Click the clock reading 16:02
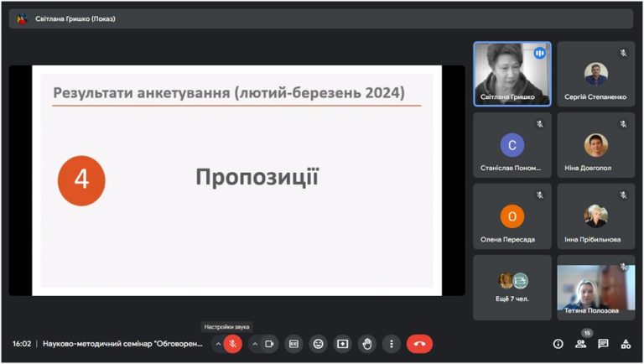Viewport: 644px width, 364px height. click(x=22, y=344)
